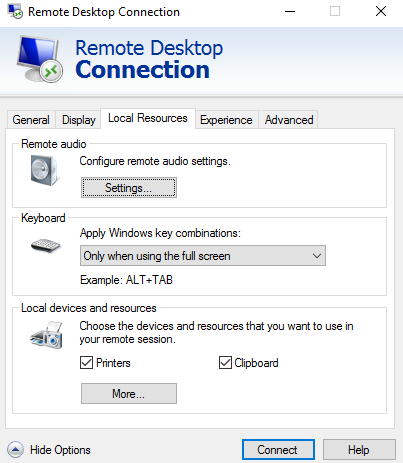Click the remote audio speaker icon
Screen dimensions: 403x463
(44, 170)
